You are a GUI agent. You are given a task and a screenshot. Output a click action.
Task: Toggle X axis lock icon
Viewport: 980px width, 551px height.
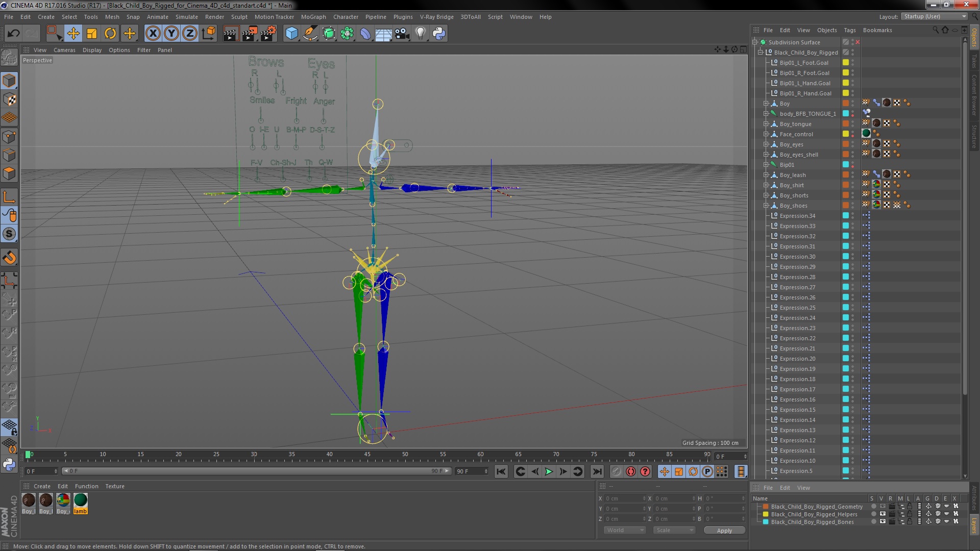(x=153, y=34)
